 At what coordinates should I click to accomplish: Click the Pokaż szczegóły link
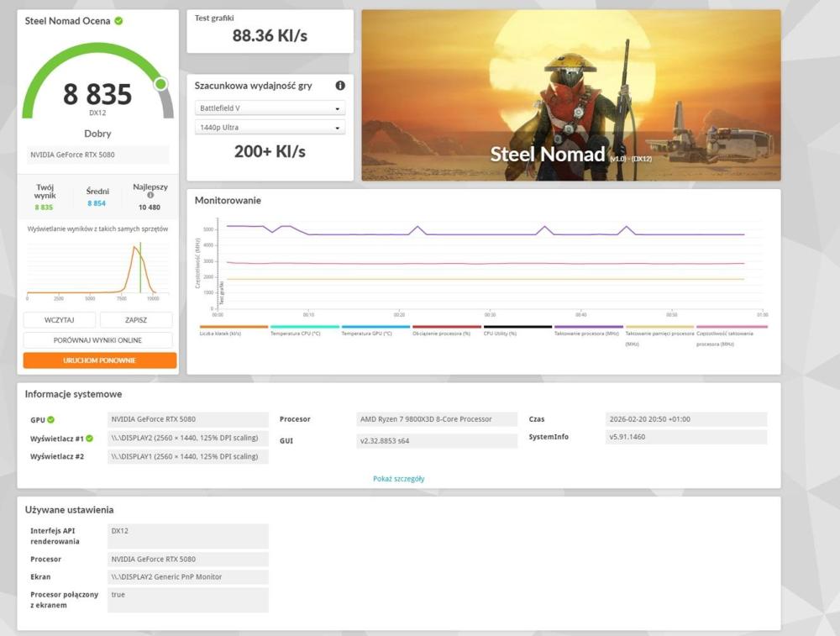(x=399, y=478)
